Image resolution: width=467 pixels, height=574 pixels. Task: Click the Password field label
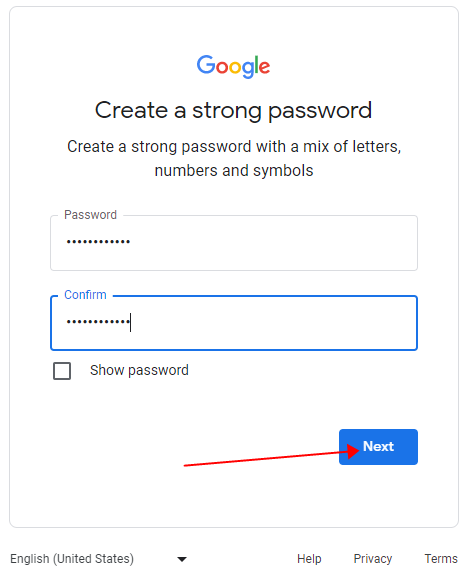coord(90,215)
